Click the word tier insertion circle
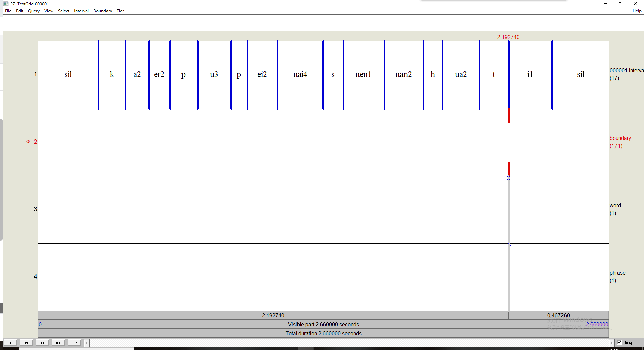 (x=509, y=178)
